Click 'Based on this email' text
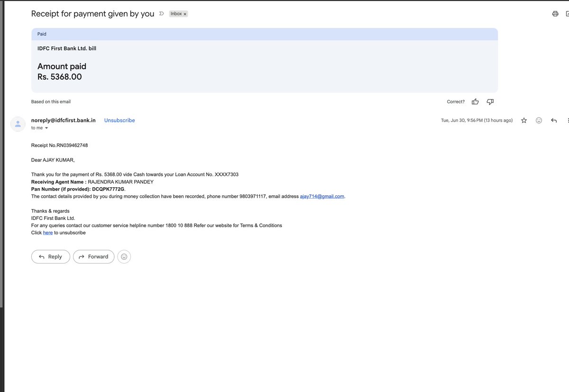Screen dimensions: 569x392 point(51,101)
